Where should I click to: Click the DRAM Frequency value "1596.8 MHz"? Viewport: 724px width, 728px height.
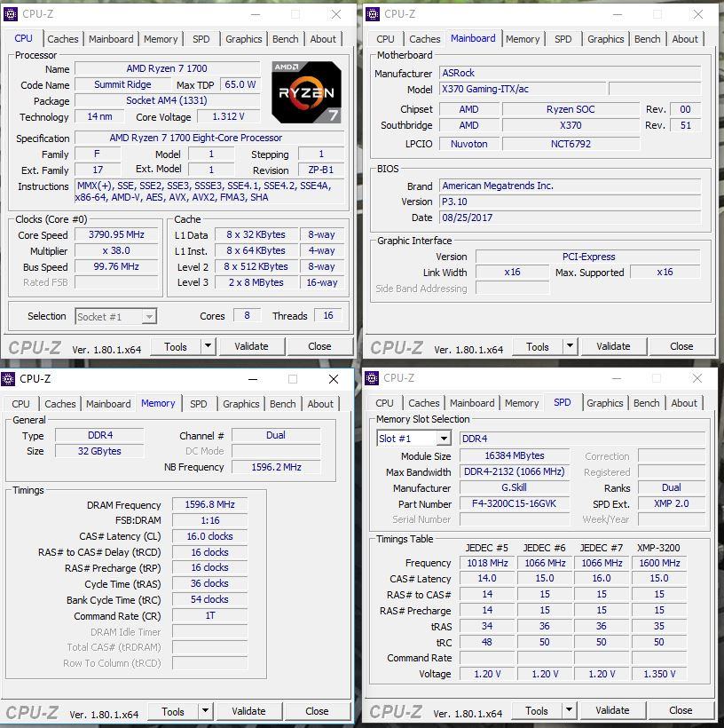[209, 504]
